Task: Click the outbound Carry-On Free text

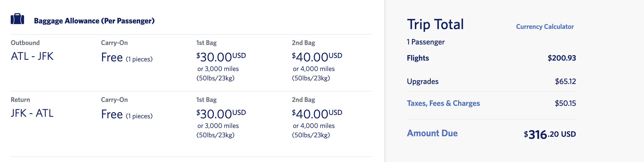Action: pos(112,57)
